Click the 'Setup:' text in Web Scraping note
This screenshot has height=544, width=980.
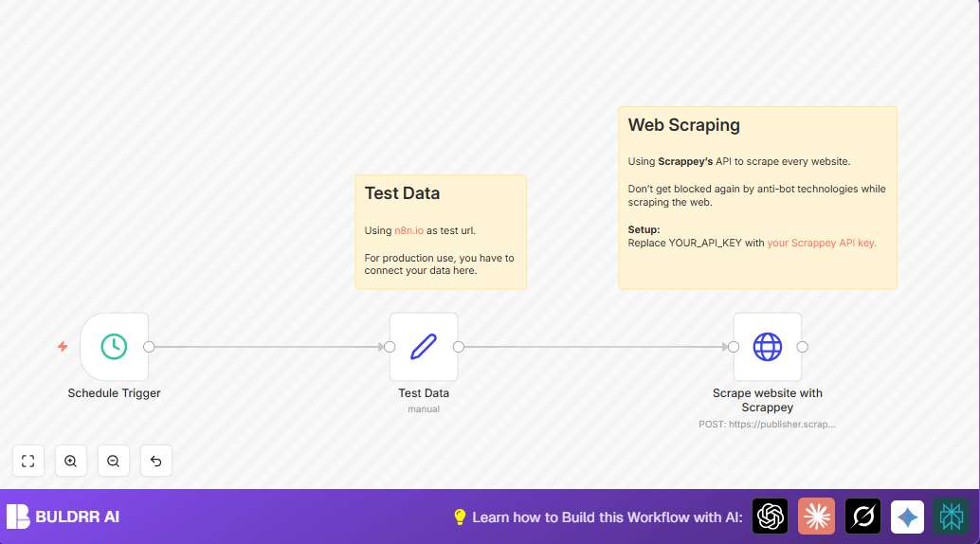644,229
